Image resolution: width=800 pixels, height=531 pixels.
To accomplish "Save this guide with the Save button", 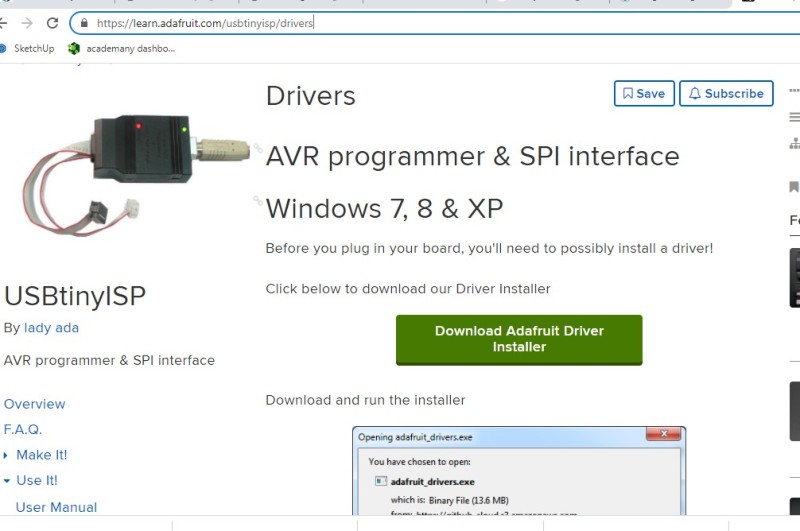I will (x=644, y=93).
